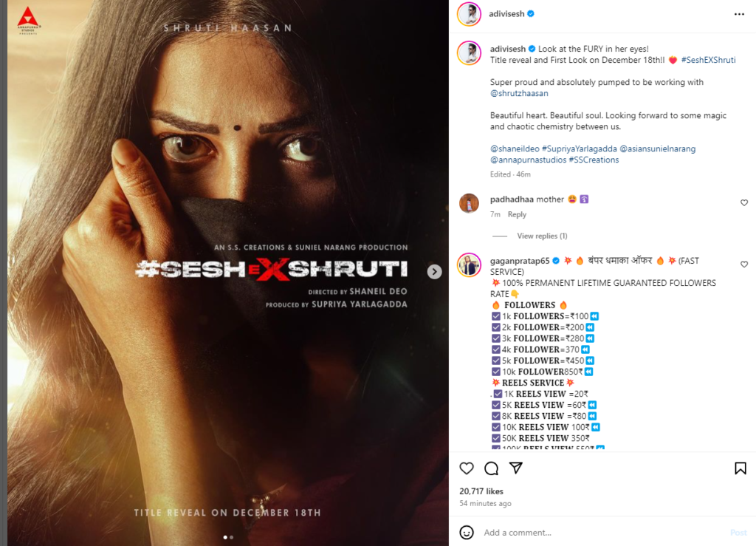Open the emoji picker in comment box
Screen dimensions: 756x546
467,533
